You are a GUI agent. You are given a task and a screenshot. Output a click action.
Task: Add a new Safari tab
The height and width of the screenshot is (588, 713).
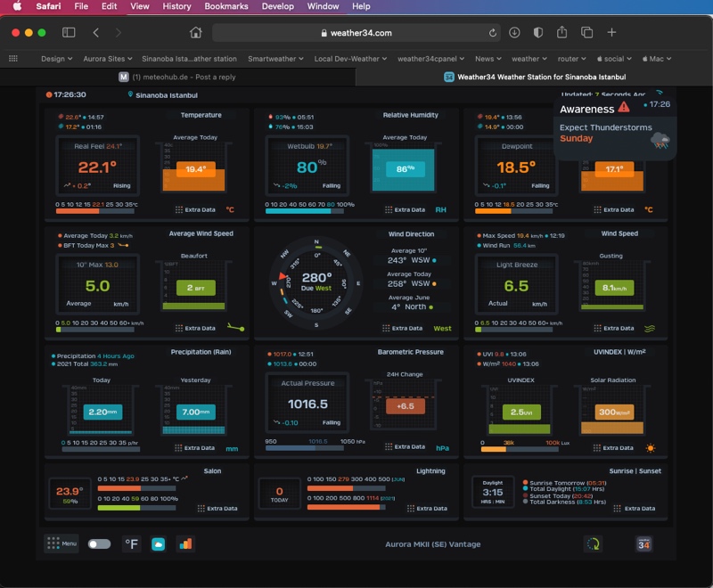(611, 32)
